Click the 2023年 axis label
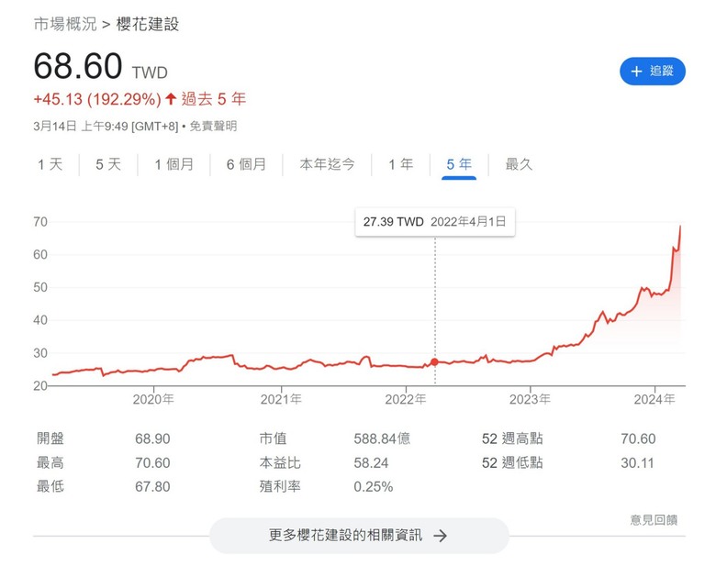 pyautogui.click(x=531, y=400)
